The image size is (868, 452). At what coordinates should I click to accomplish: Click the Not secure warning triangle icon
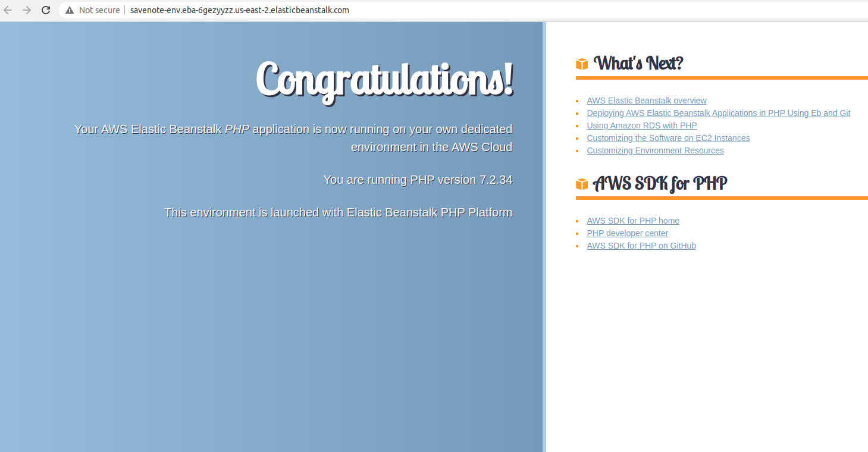pyautogui.click(x=70, y=10)
